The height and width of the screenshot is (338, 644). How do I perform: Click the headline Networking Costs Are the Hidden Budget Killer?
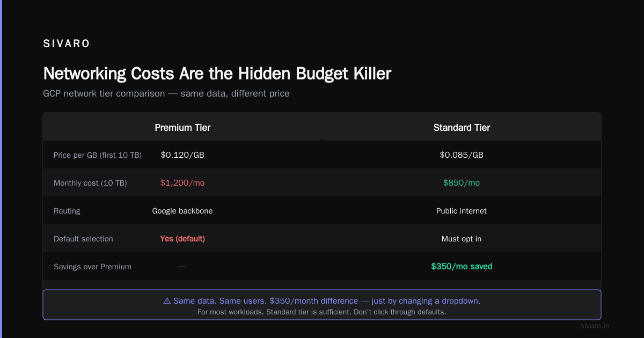(x=217, y=74)
